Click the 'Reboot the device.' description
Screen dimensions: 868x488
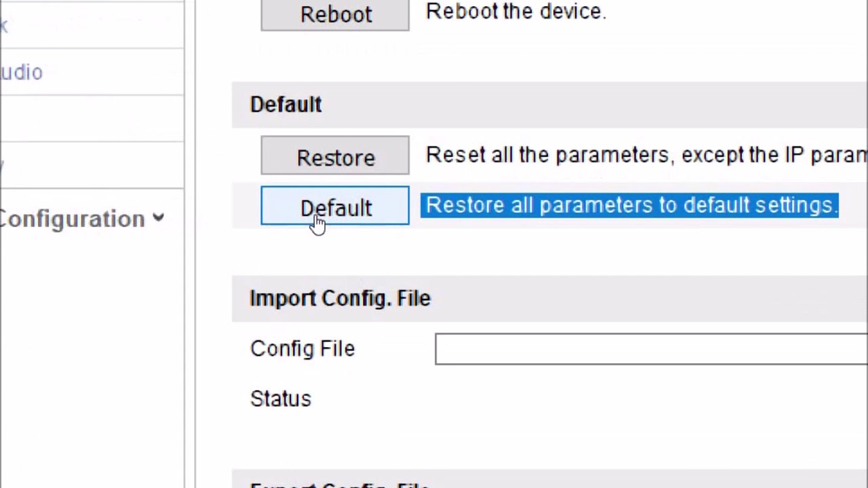(515, 12)
